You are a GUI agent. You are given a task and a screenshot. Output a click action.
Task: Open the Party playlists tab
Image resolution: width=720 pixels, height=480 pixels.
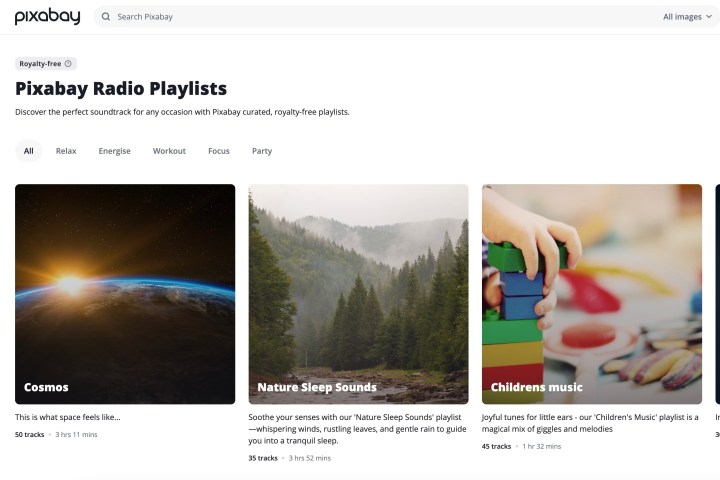coord(262,151)
